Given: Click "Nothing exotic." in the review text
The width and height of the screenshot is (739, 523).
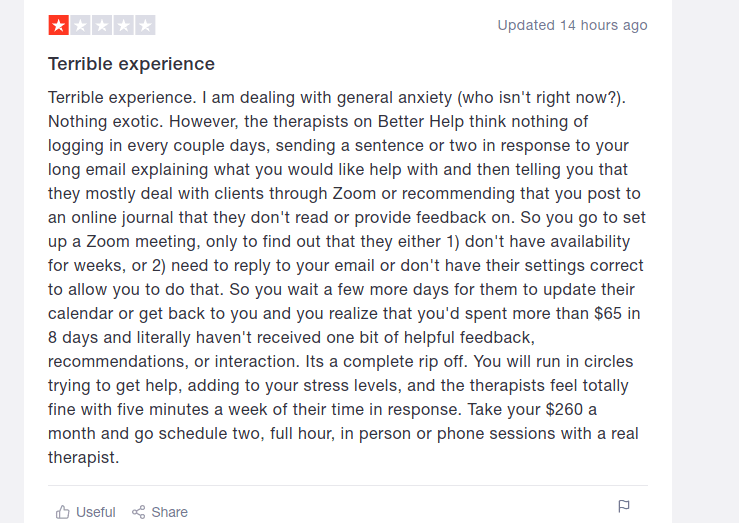Looking at the screenshot, I should point(100,122).
